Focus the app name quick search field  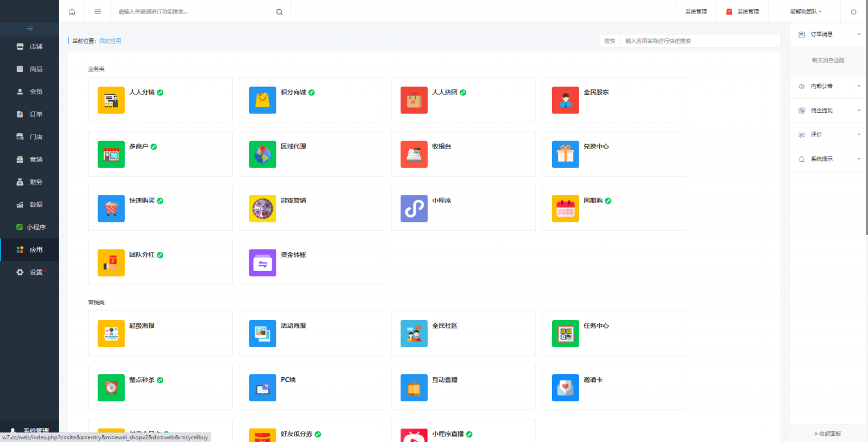pyautogui.click(x=700, y=41)
